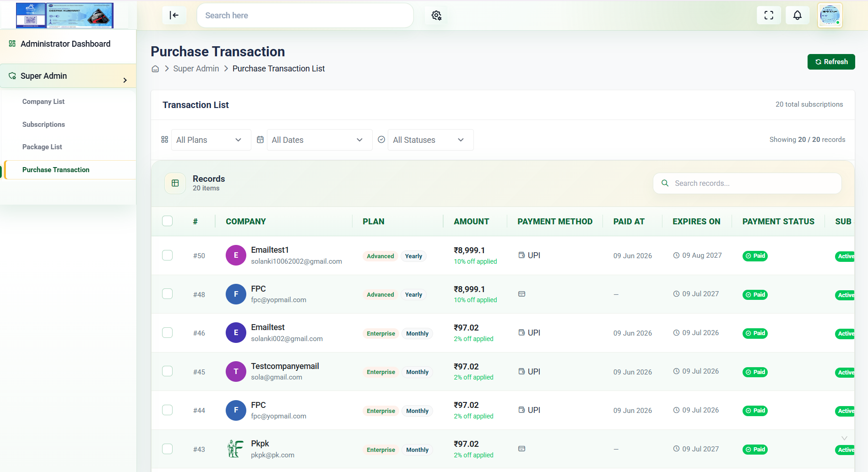Viewport: 868px width, 472px height.
Task: Open the settings gear icon
Action: (x=436, y=16)
